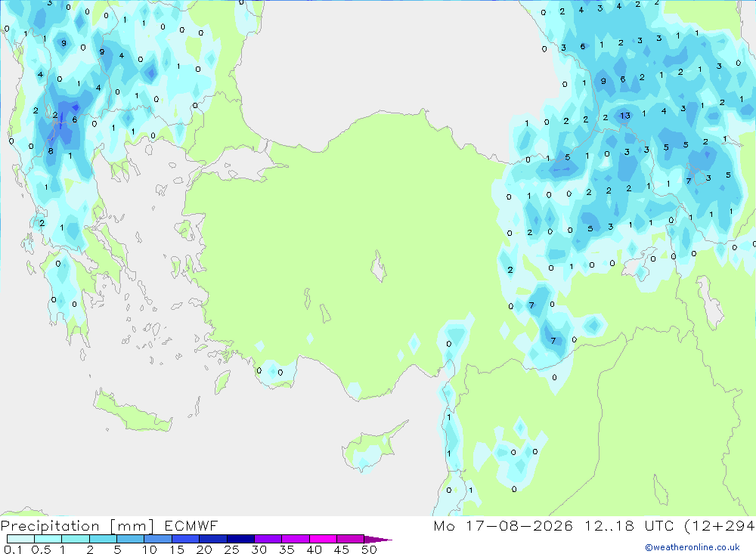This screenshot has height=554, width=756.
Task: Pick the 10–15 mm legend color swatch
Action: pos(158,539)
